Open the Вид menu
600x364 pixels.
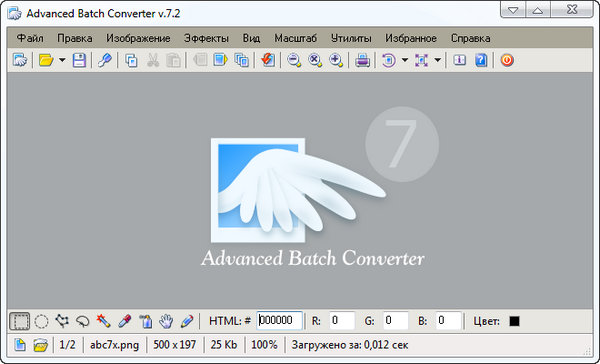[251, 38]
